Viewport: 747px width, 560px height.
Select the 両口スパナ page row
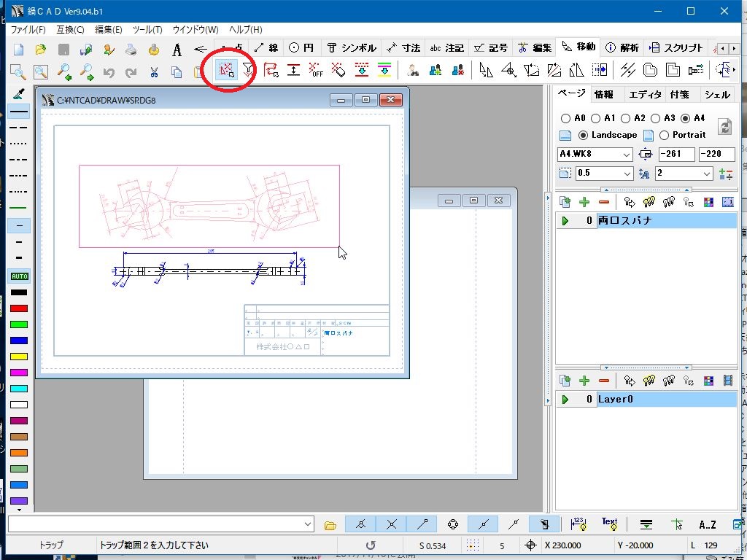(x=646, y=220)
